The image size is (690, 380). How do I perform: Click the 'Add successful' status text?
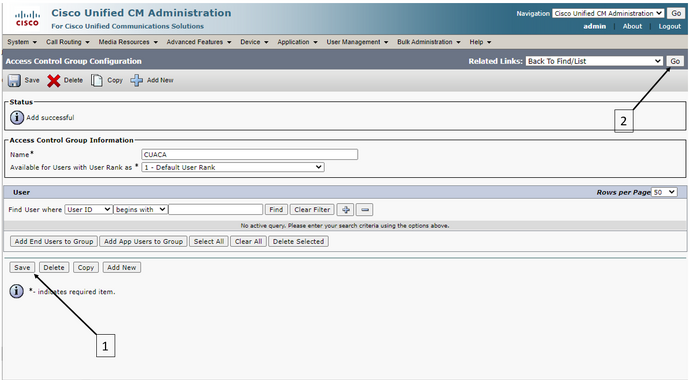[50, 117]
